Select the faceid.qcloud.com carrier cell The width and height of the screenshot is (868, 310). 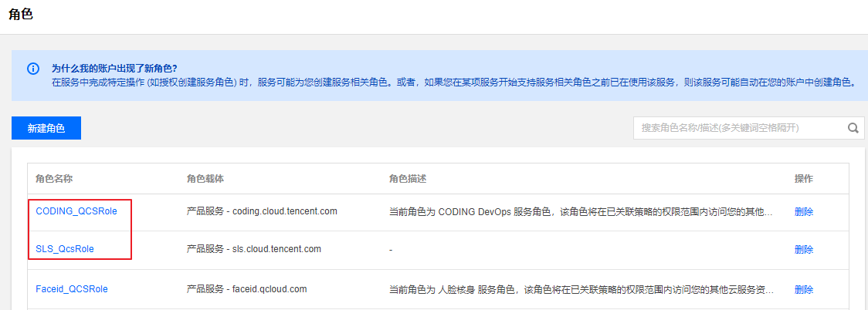(x=247, y=289)
